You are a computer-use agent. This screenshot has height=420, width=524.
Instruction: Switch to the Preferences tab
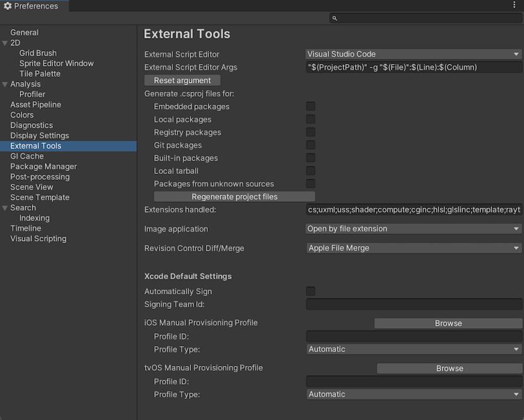[35, 6]
